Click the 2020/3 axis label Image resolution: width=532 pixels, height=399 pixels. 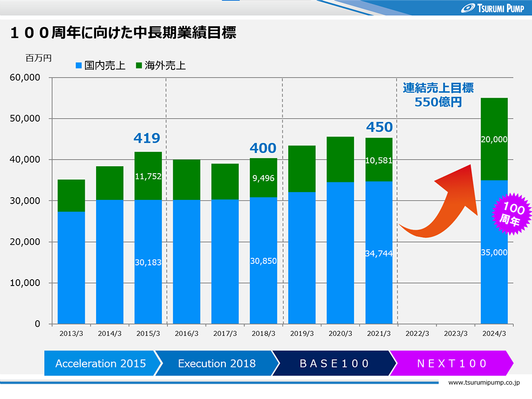click(340, 333)
